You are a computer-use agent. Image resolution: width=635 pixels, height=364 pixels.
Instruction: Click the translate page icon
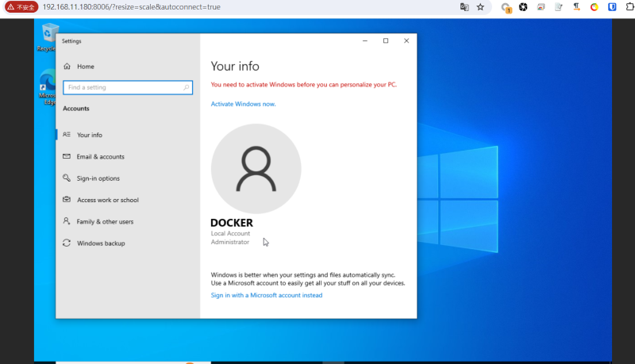[x=464, y=7]
